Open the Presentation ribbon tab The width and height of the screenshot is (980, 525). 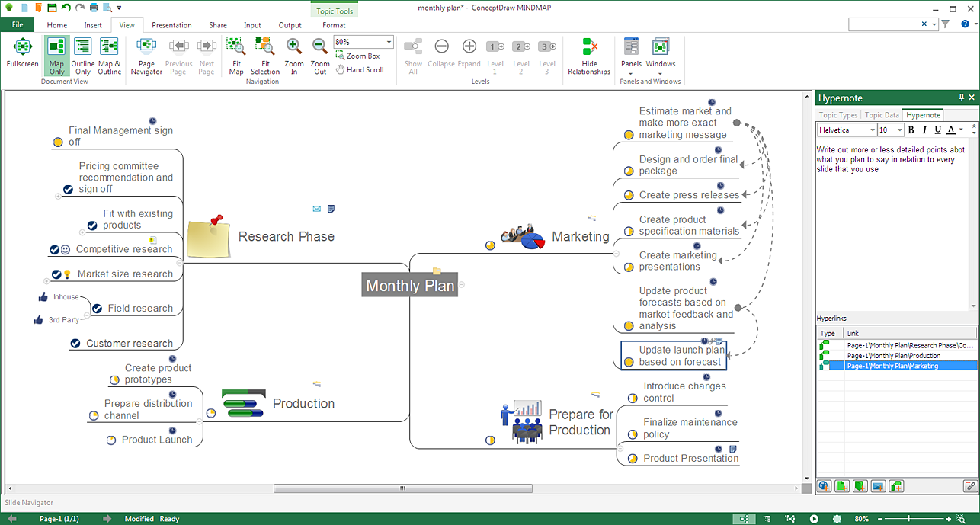tap(171, 25)
